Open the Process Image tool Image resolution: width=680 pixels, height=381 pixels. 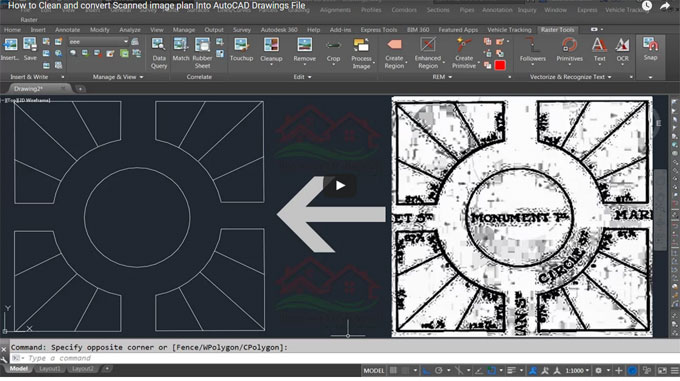[x=361, y=53]
